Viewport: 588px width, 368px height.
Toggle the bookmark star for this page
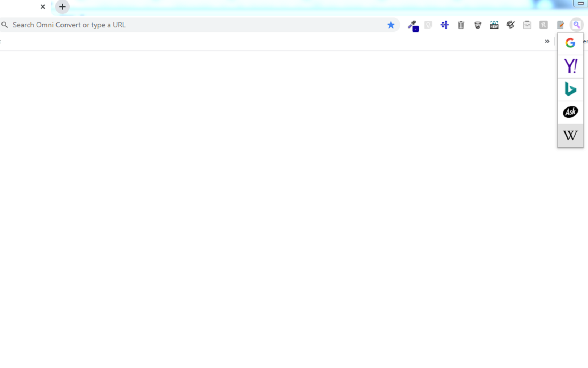coord(391,25)
